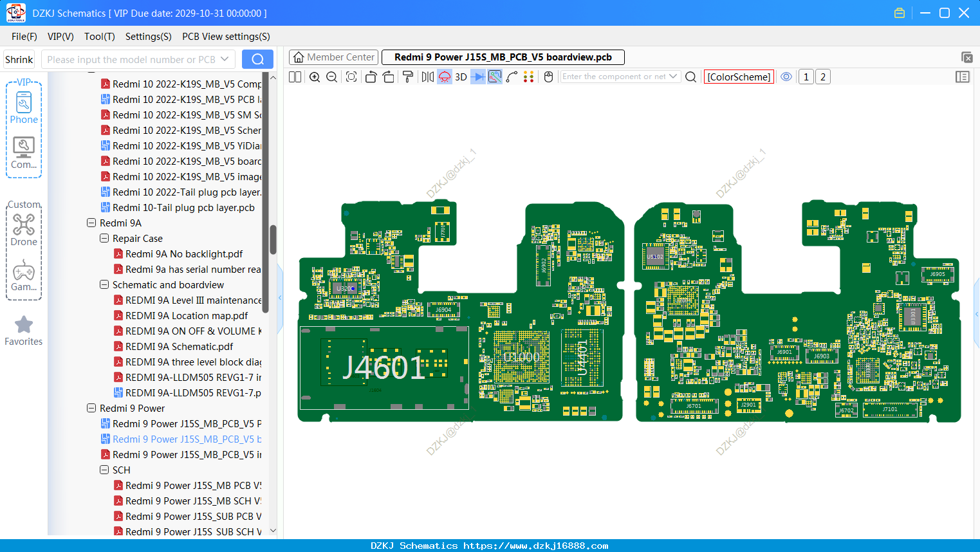Open PCB View settings(S) menu
The image size is (980, 552).
pyautogui.click(x=226, y=37)
